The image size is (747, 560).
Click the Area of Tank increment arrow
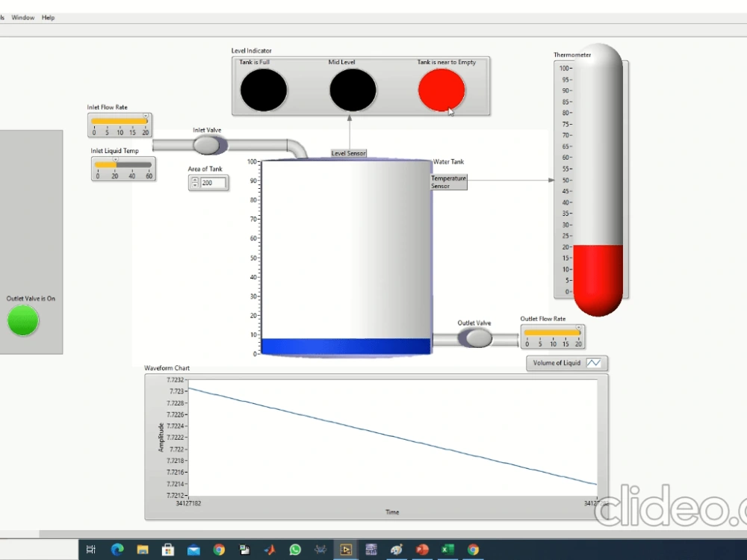pyautogui.click(x=195, y=179)
